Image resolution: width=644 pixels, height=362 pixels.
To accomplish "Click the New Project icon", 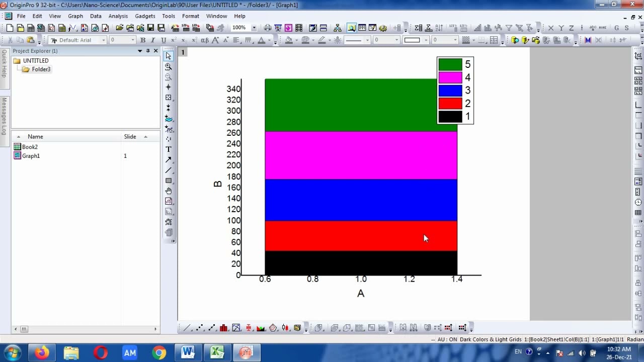I will (x=10, y=28).
